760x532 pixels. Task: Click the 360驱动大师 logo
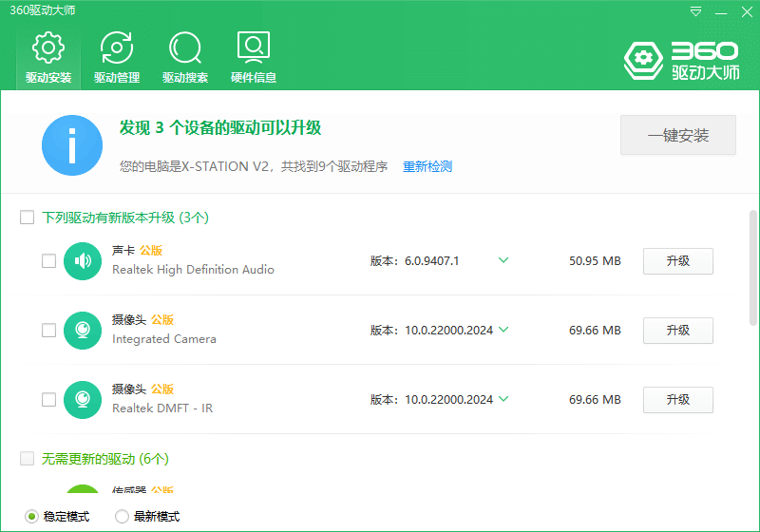tap(681, 61)
